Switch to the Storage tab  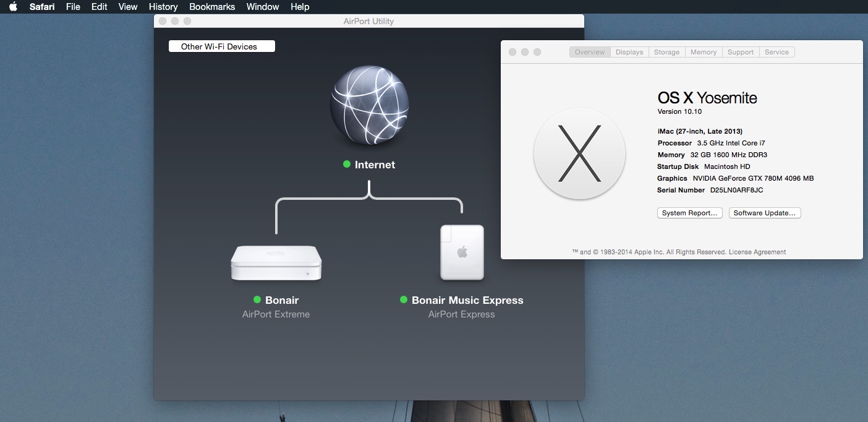pyautogui.click(x=666, y=52)
